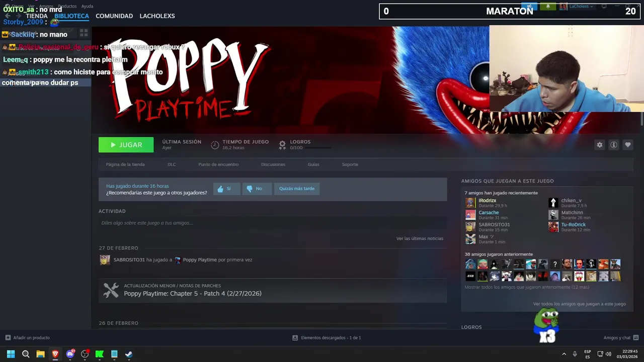The image size is (644, 362).
Task: Open Guías link
Action: 313,164
